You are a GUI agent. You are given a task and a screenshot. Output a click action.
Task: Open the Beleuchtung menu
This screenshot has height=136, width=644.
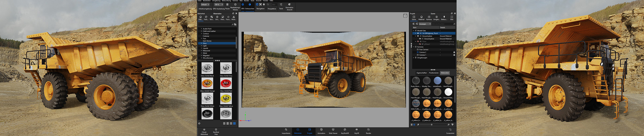[x=226, y=1]
